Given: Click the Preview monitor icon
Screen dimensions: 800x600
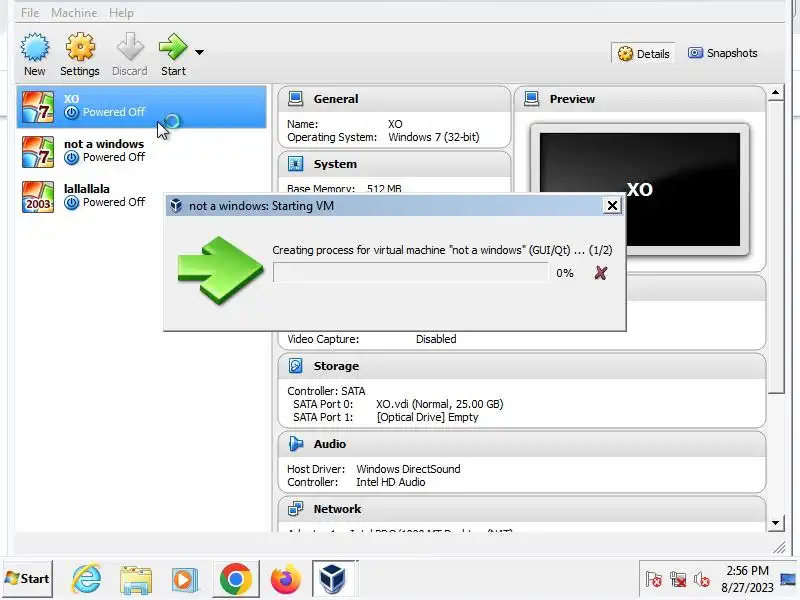Looking at the screenshot, I should point(532,98).
